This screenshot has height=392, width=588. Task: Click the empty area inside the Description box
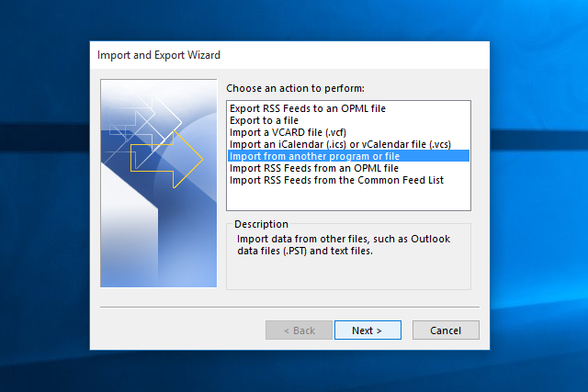click(348, 274)
